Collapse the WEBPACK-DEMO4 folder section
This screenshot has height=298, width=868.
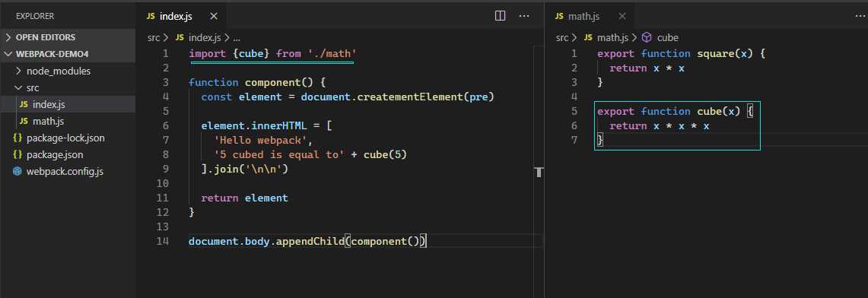[x=8, y=54]
